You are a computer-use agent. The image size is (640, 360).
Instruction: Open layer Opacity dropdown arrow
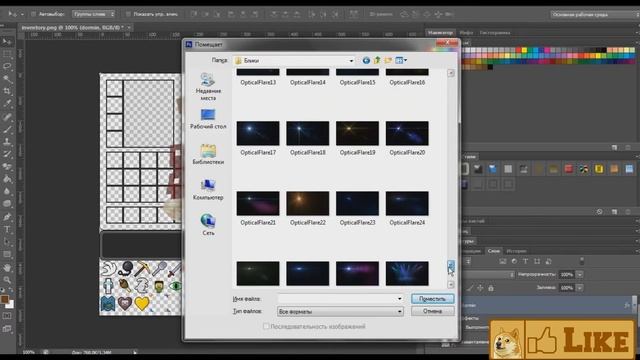(x=580, y=275)
